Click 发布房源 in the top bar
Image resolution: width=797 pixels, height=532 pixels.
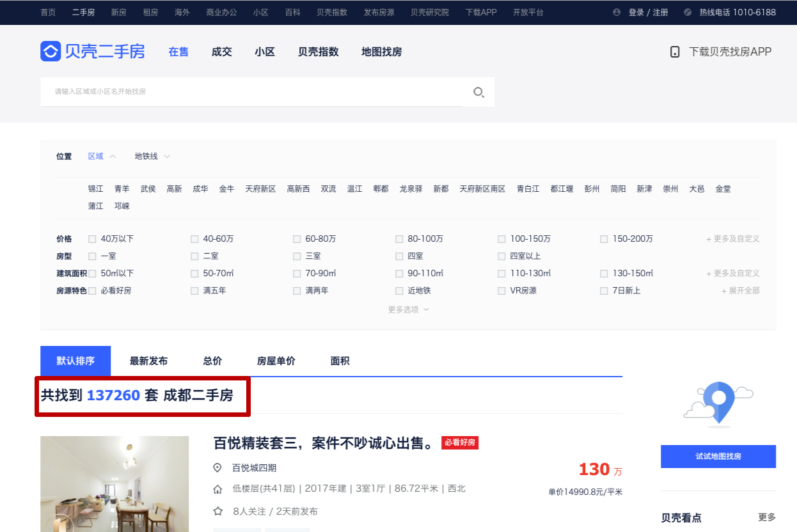(379, 12)
